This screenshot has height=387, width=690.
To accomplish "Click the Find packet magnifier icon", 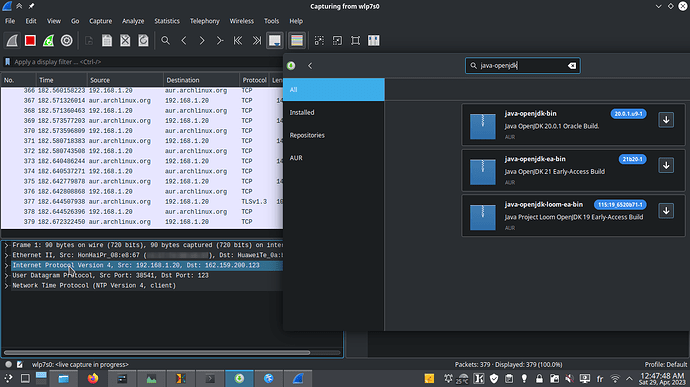I will 165,41.
